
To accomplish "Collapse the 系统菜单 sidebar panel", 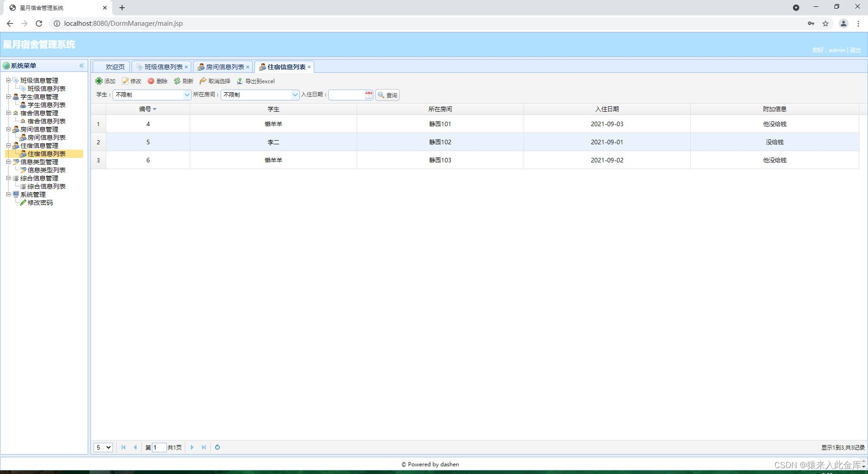I will pyautogui.click(x=82, y=66).
